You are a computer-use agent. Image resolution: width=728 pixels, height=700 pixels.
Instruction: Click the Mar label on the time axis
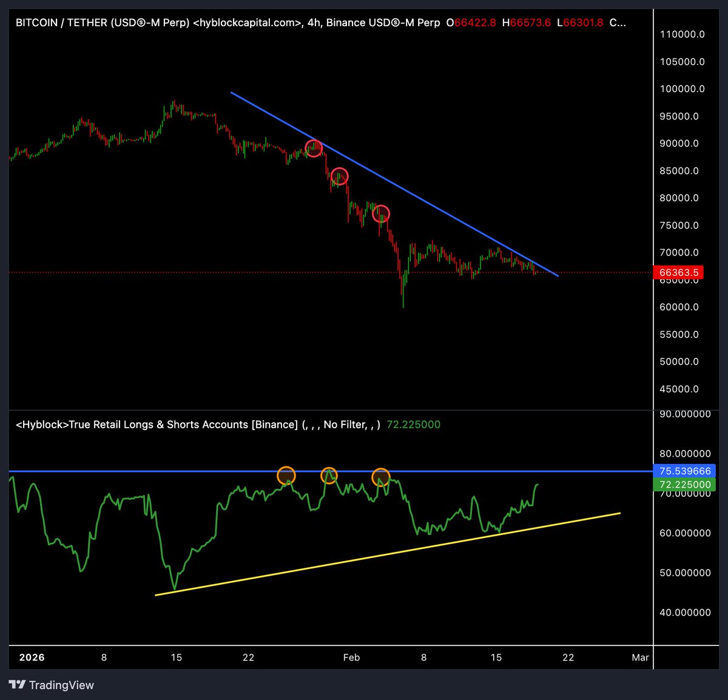point(640,657)
